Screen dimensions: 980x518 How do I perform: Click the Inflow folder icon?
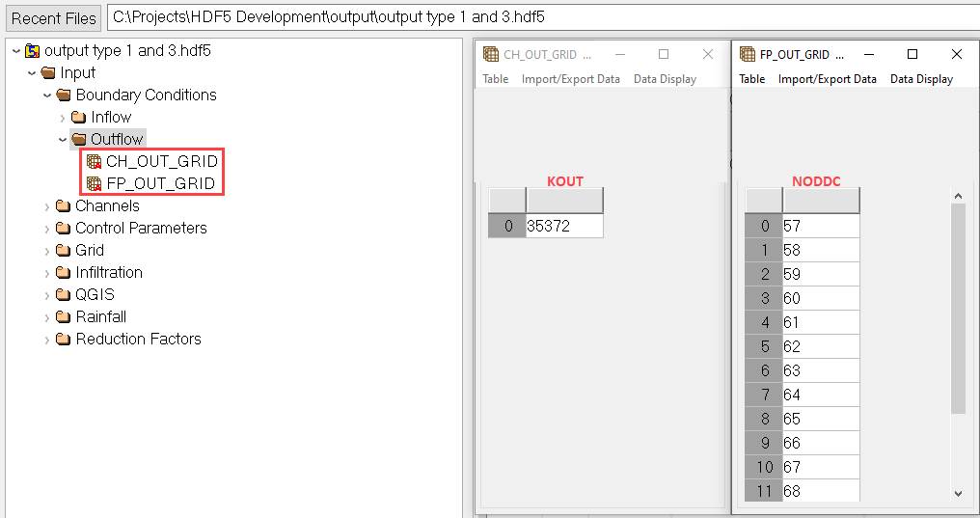tap(80, 118)
